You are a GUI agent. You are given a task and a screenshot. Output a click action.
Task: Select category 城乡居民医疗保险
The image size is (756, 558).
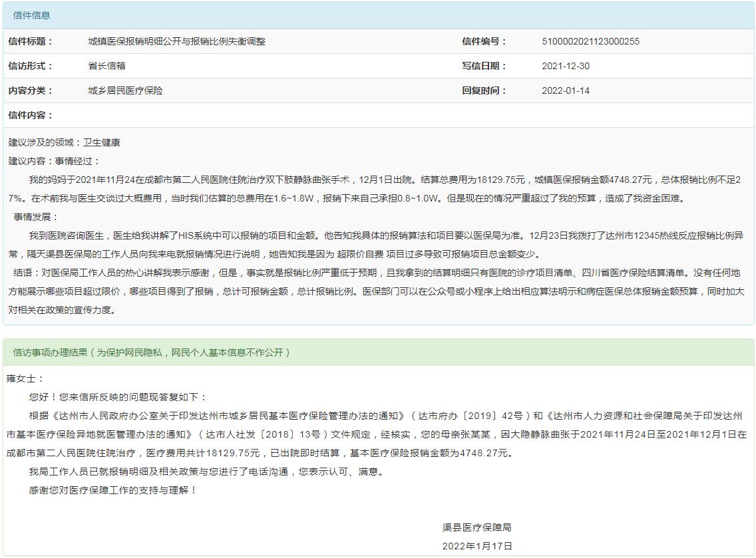[125, 90]
